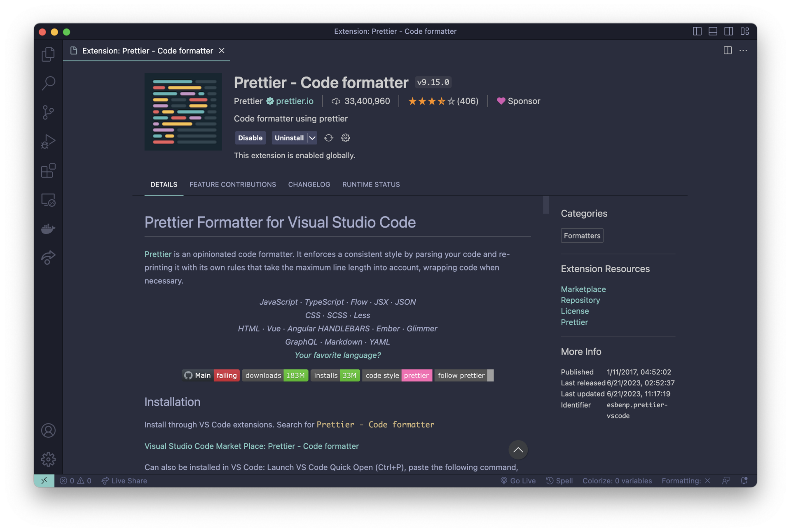791x532 pixels.
Task: Open the Docker view in activity bar
Action: click(48, 229)
